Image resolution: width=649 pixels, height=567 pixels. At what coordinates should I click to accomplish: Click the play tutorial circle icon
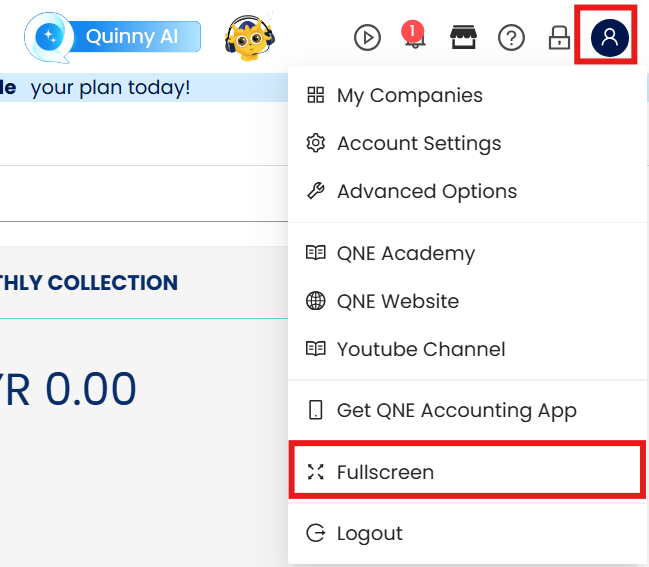point(368,38)
